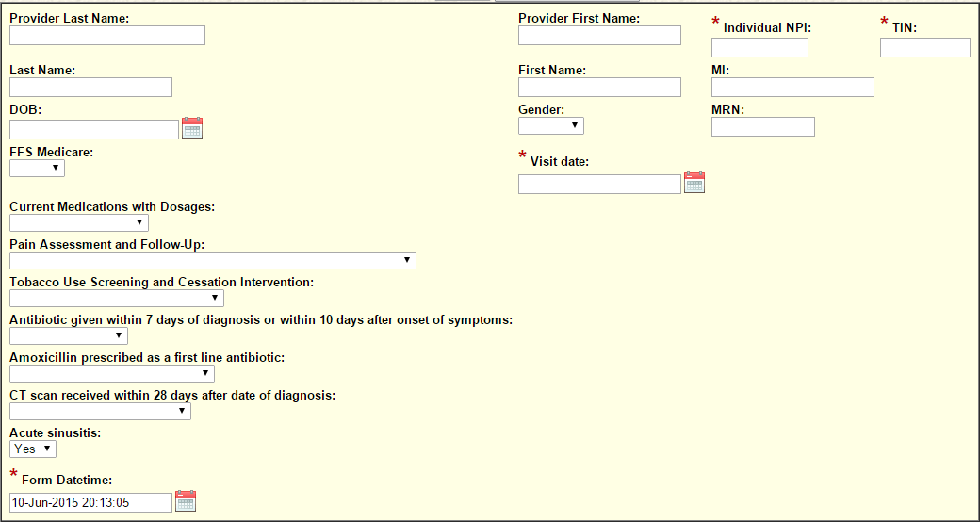Open the Visit date calendar icon

tap(694, 183)
